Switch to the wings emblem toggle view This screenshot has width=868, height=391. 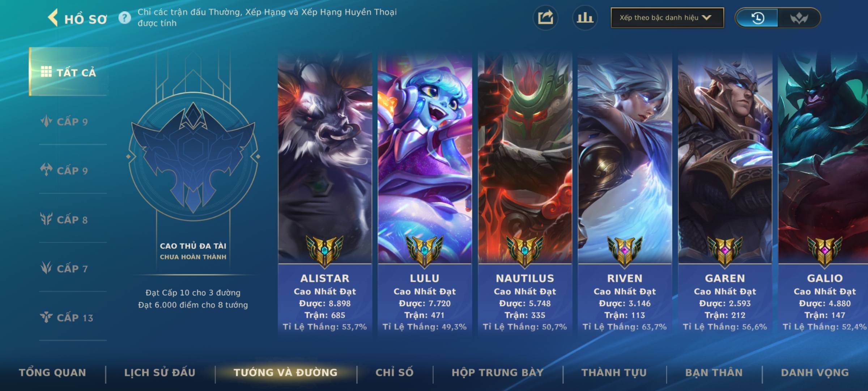(799, 18)
